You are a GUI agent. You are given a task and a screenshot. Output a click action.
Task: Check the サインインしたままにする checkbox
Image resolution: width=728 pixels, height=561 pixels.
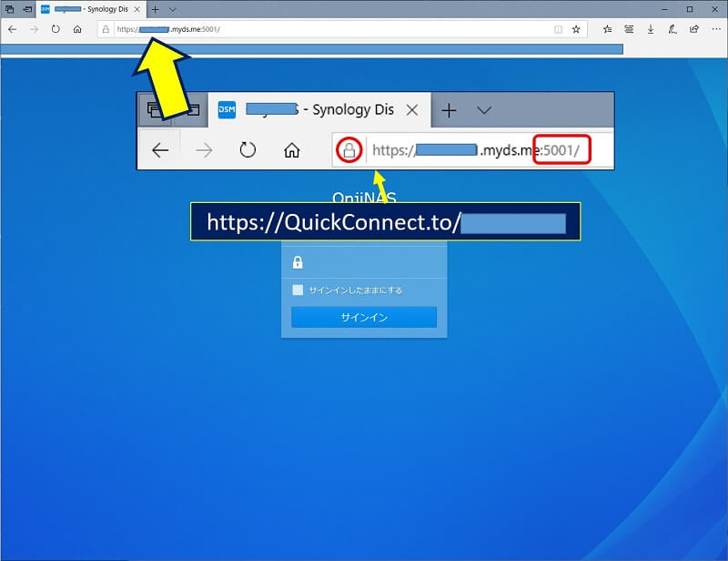(x=298, y=290)
